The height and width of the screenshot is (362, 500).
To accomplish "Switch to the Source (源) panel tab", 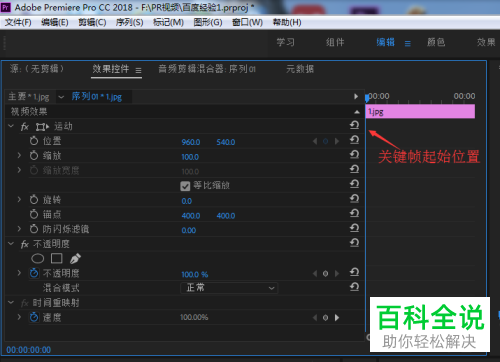I will click(37, 69).
